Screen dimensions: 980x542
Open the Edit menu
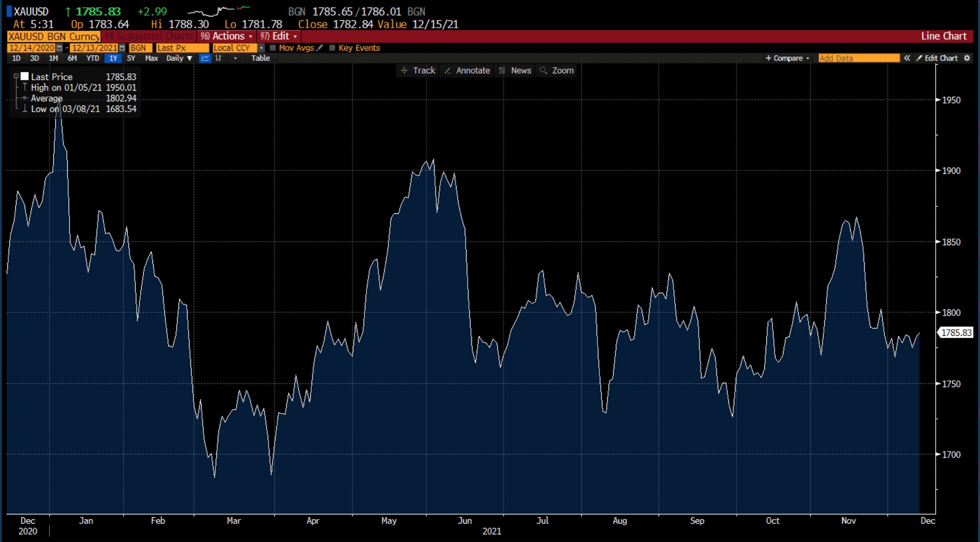click(279, 36)
